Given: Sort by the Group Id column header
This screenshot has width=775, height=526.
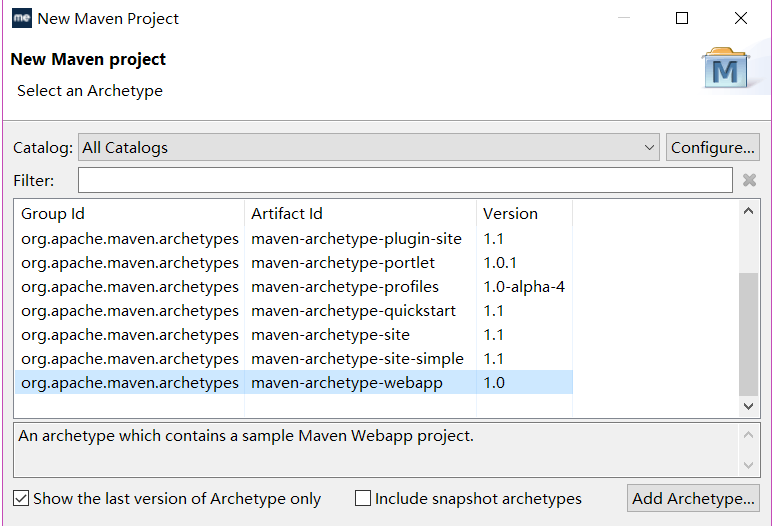Looking at the screenshot, I should [x=129, y=214].
